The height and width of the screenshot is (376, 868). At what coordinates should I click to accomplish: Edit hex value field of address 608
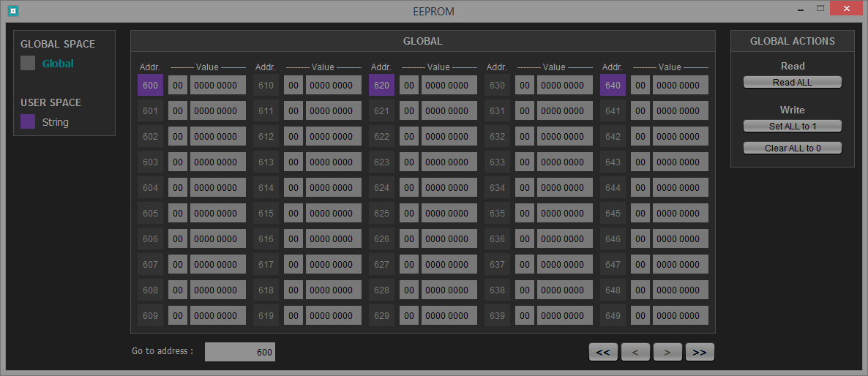178,290
